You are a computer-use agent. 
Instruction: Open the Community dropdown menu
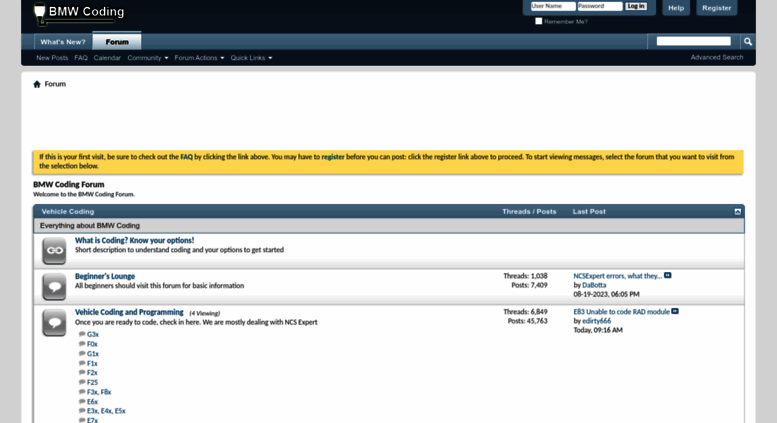point(148,58)
